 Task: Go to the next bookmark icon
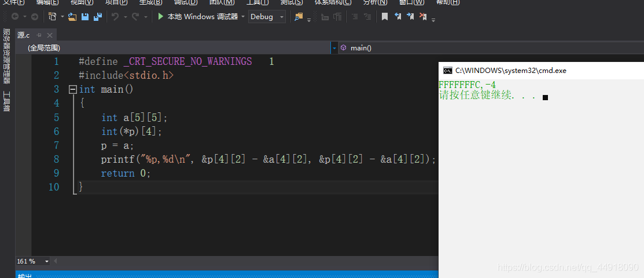(x=410, y=17)
